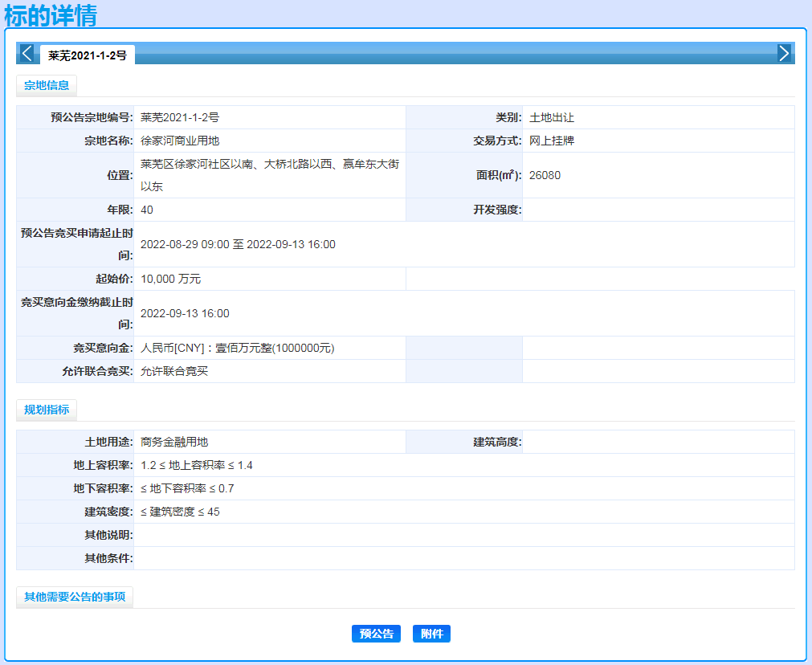The width and height of the screenshot is (812, 665).
Task: Select transaction method 网上挂牌
Action: click(552, 141)
